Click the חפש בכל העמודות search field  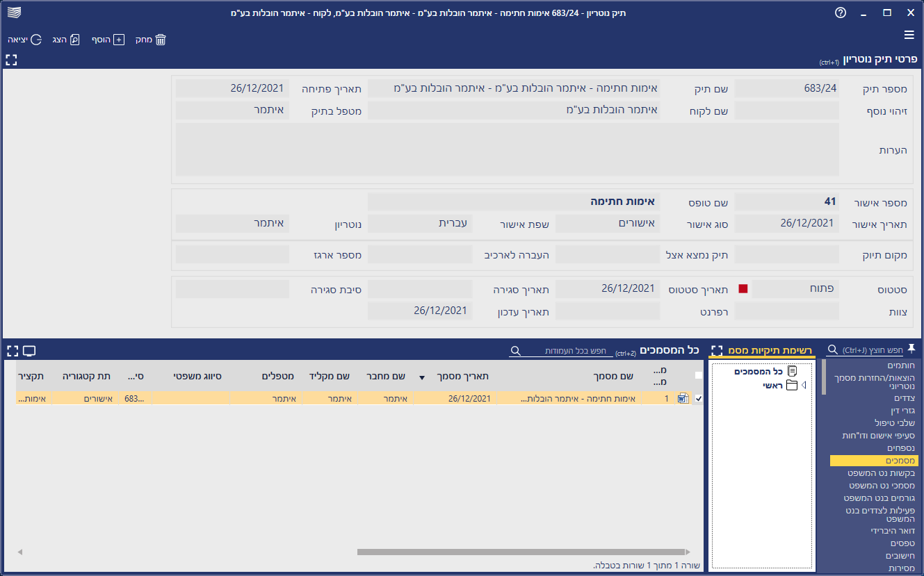568,351
